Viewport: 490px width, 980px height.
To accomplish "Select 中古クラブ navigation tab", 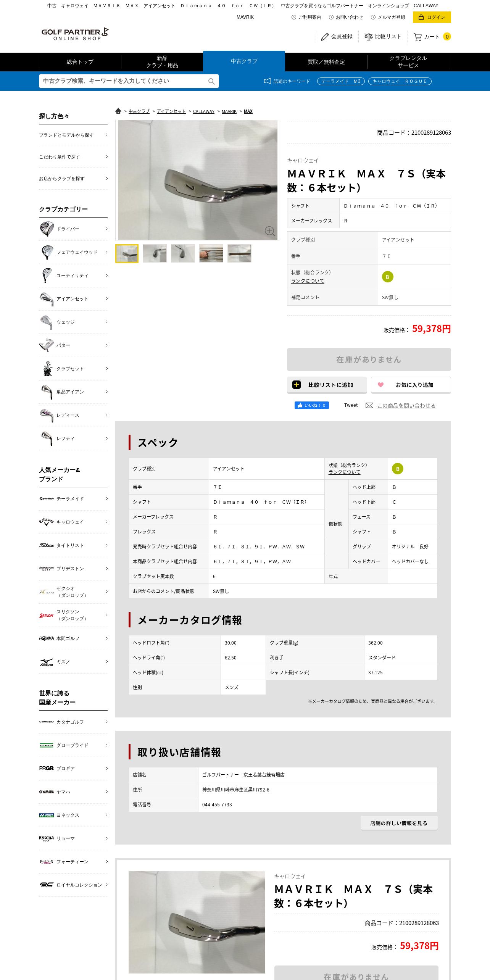I will [x=244, y=61].
